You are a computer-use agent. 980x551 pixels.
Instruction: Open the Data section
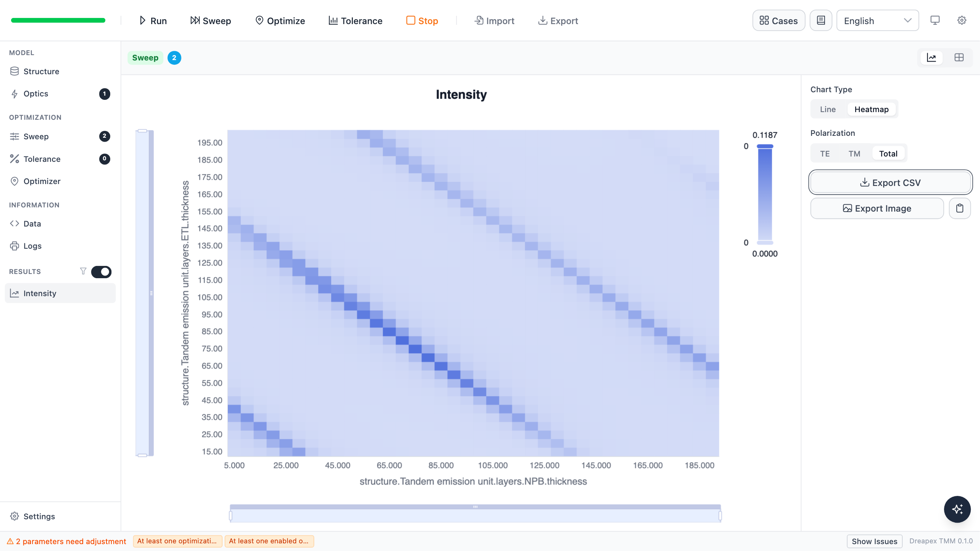(60, 224)
